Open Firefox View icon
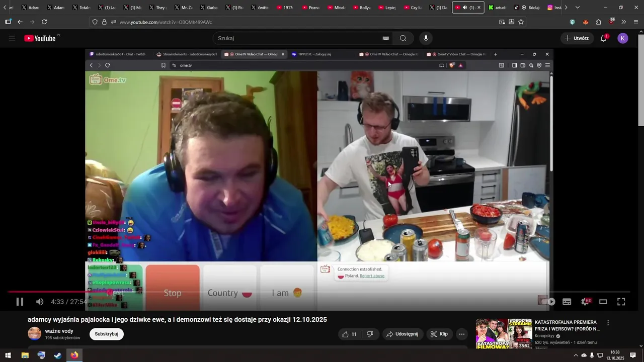 (8, 22)
